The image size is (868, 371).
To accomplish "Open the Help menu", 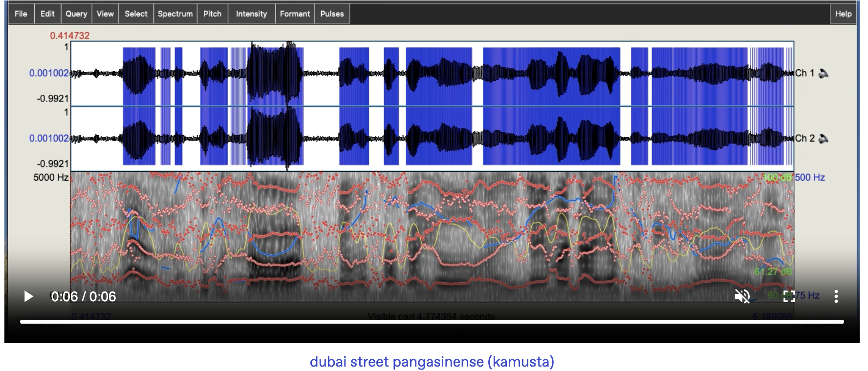I will click(x=843, y=14).
